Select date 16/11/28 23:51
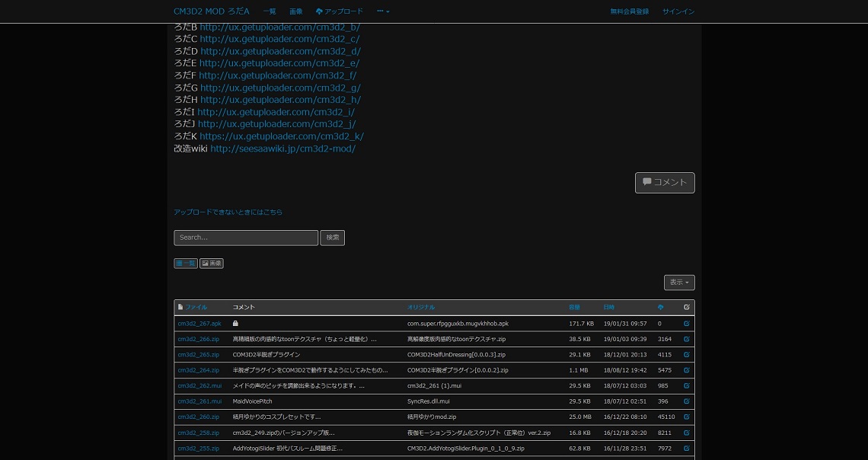Image resolution: width=868 pixels, height=460 pixels. click(625, 448)
